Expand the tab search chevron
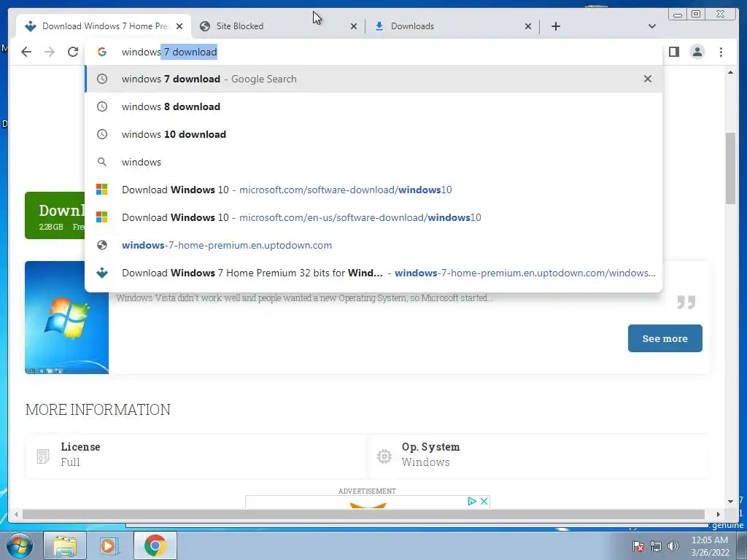Image resolution: width=747 pixels, height=560 pixels. (x=651, y=26)
